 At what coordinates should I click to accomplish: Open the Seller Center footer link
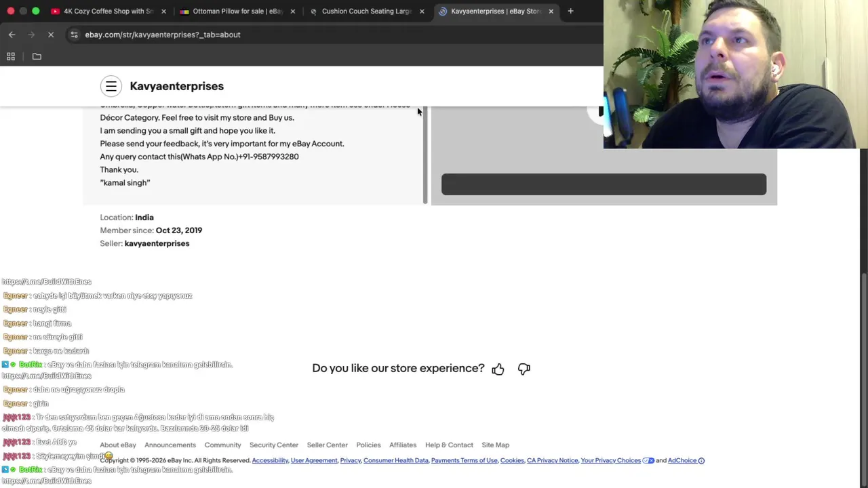[327, 445]
